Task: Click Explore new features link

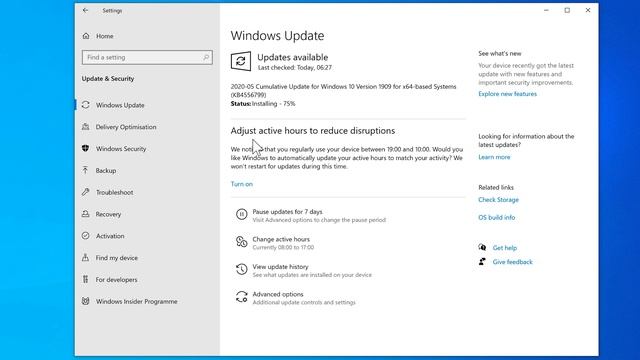Action: (x=507, y=94)
